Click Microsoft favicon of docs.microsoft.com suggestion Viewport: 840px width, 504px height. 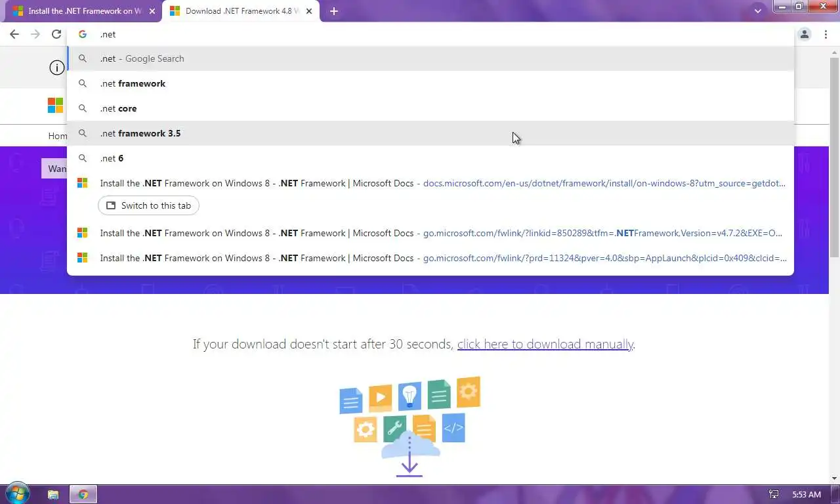click(83, 183)
